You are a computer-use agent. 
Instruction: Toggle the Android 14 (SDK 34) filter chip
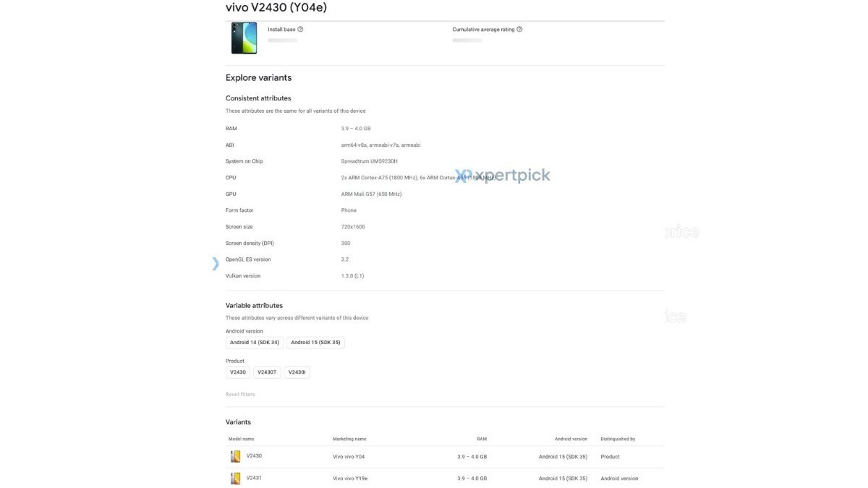[x=254, y=343]
